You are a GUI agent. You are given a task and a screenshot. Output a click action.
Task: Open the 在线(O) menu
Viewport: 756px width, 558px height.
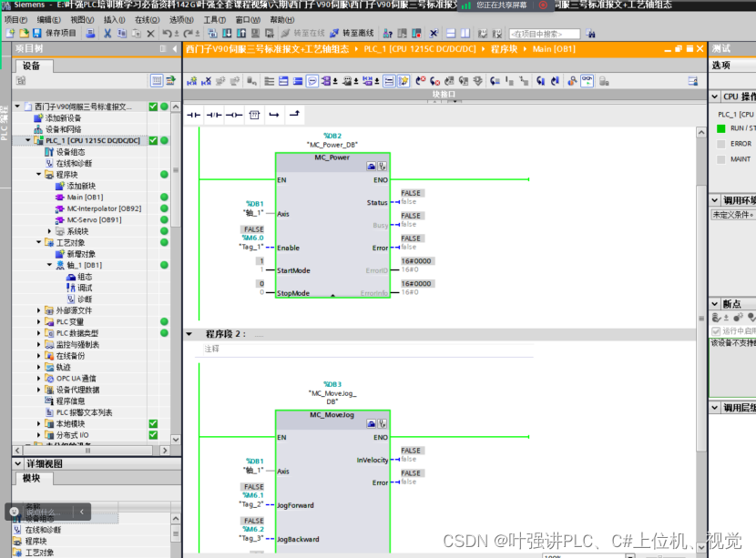[147, 20]
